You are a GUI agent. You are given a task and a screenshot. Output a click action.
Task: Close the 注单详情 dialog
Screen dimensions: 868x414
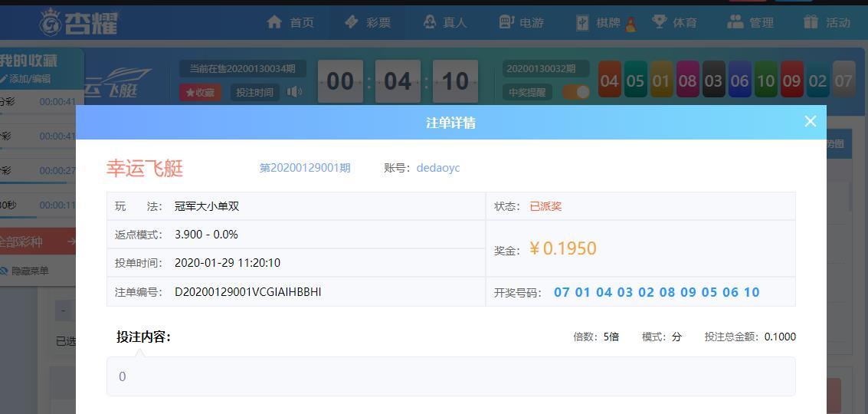(x=811, y=121)
